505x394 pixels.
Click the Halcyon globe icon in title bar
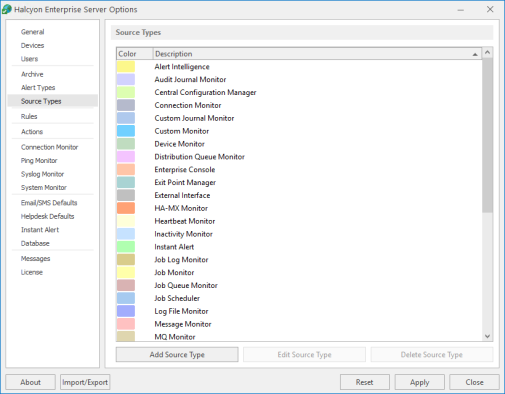[x=7, y=9]
